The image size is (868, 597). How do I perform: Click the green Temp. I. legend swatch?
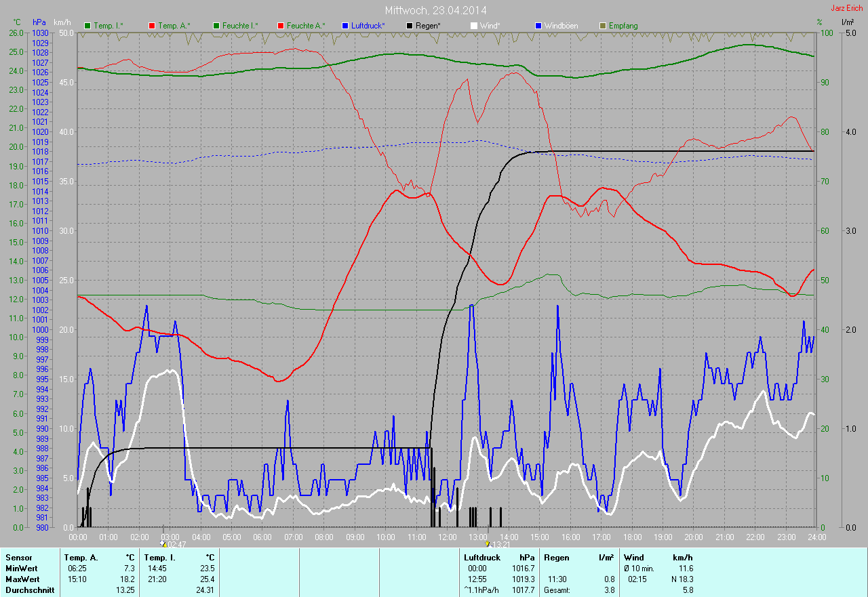[x=87, y=26]
